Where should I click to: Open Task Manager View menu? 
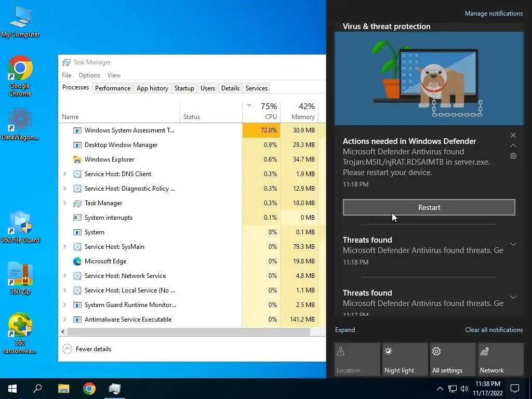point(114,75)
